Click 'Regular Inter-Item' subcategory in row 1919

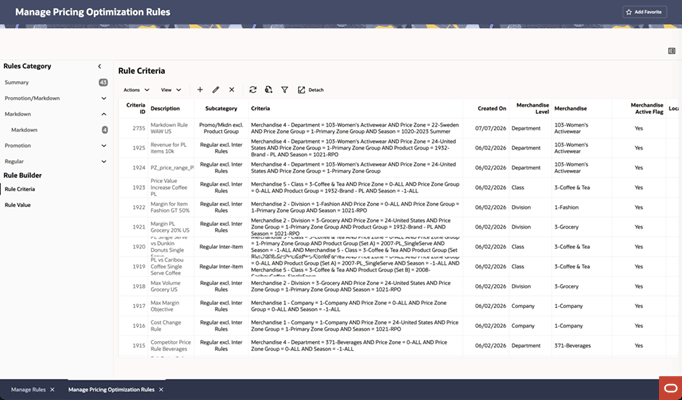221,267
